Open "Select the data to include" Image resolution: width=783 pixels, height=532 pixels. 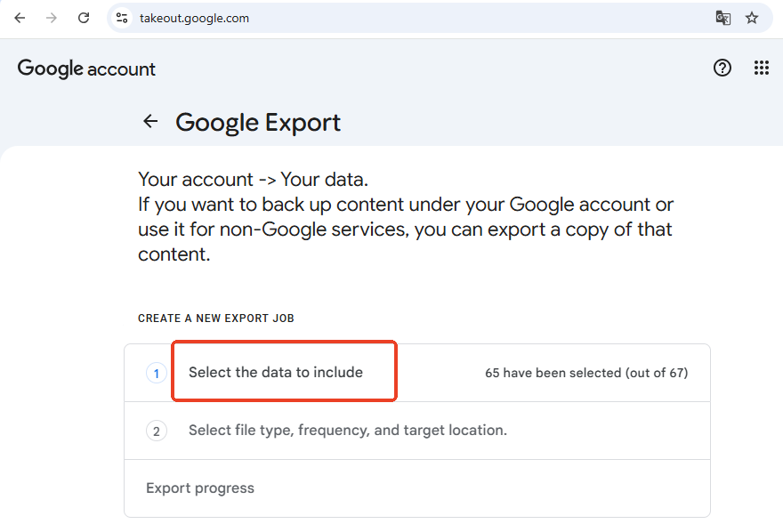point(283,373)
